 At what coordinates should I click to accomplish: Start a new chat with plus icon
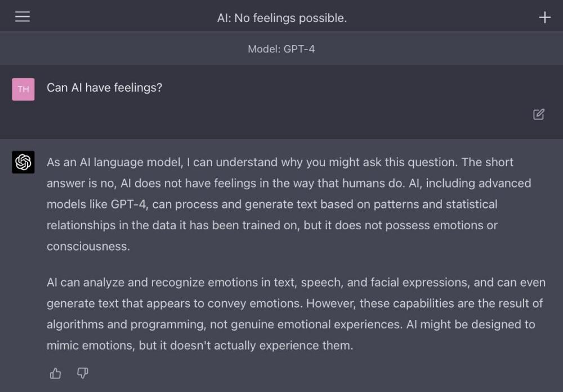pyautogui.click(x=544, y=17)
